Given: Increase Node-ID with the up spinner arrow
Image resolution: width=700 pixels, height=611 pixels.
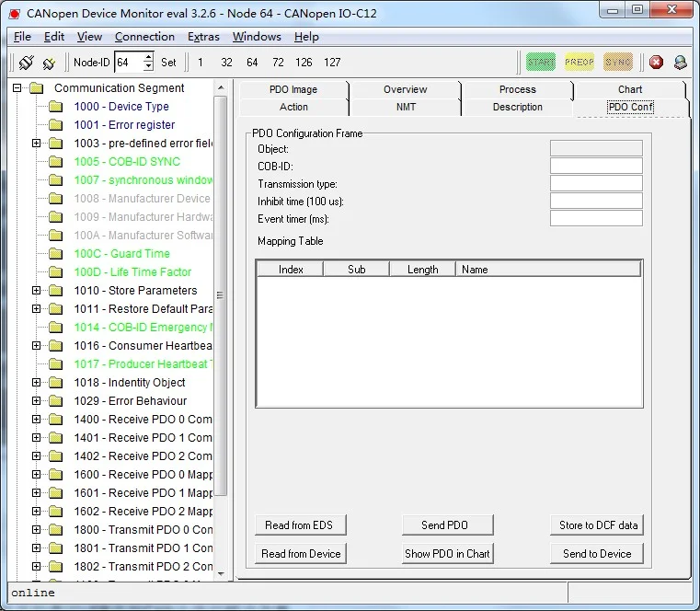Looking at the screenshot, I should coord(148,58).
